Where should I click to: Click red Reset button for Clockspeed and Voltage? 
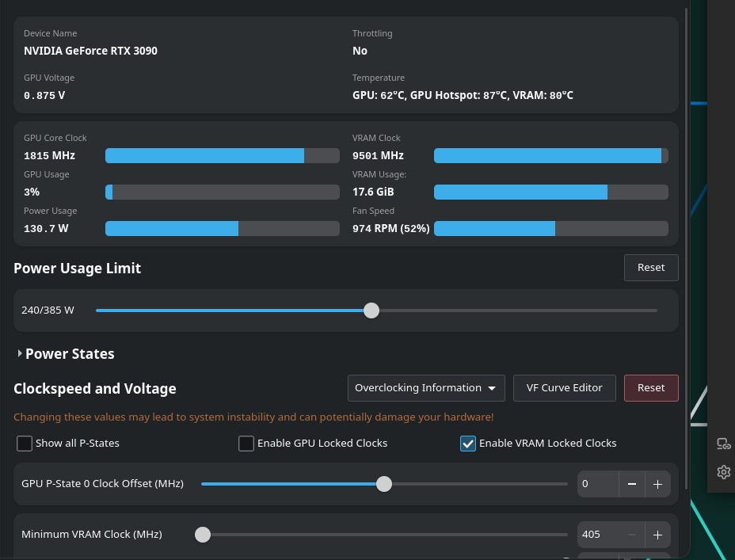coord(651,388)
